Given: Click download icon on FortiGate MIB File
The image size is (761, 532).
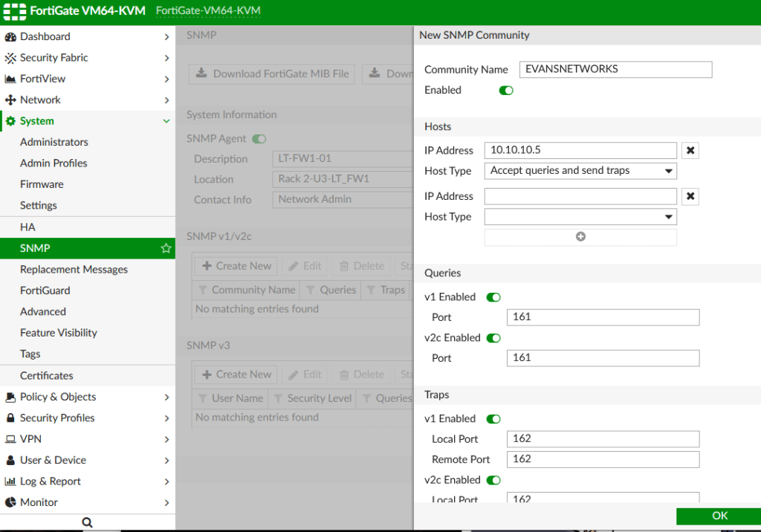Looking at the screenshot, I should coord(201,74).
